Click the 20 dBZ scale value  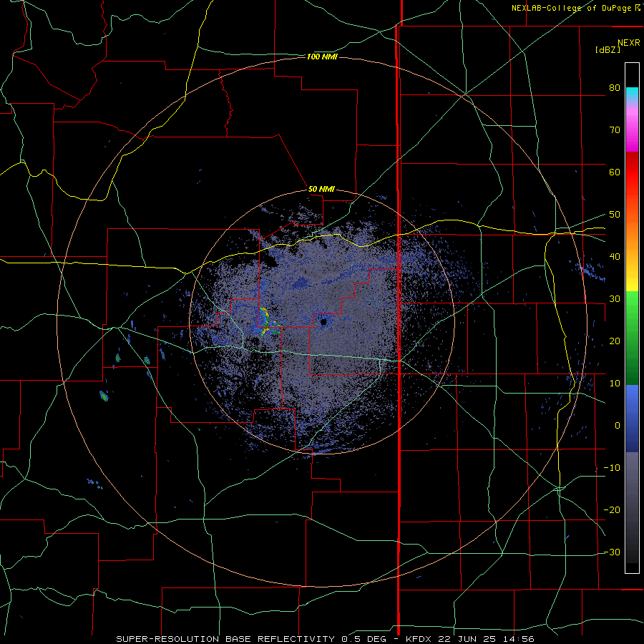pyautogui.click(x=615, y=341)
